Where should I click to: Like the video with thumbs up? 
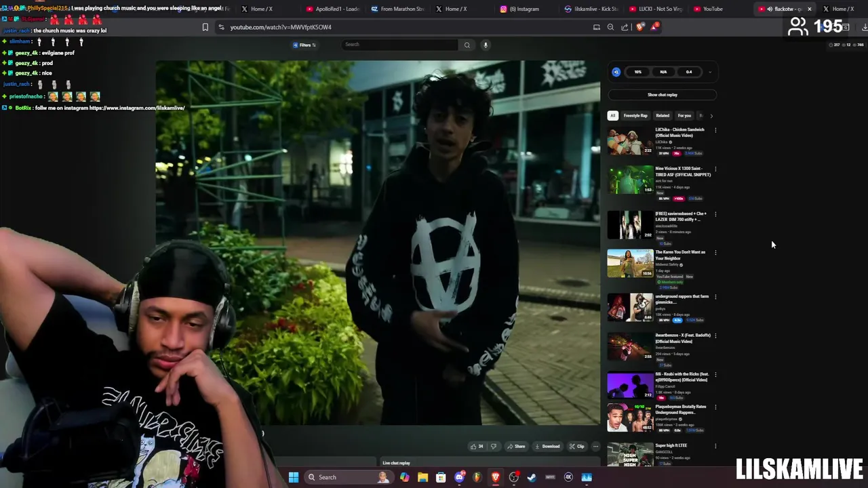point(477,446)
